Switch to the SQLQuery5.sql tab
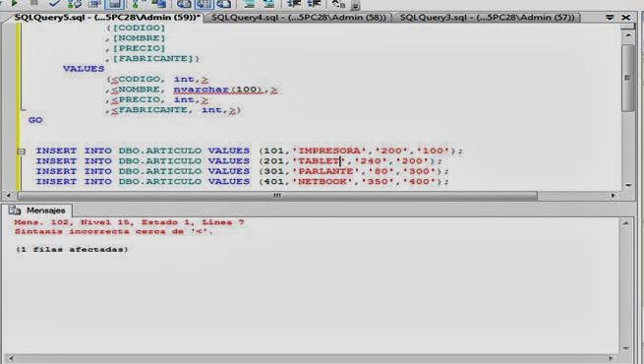 pyautogui.click(x=107, y=18)
